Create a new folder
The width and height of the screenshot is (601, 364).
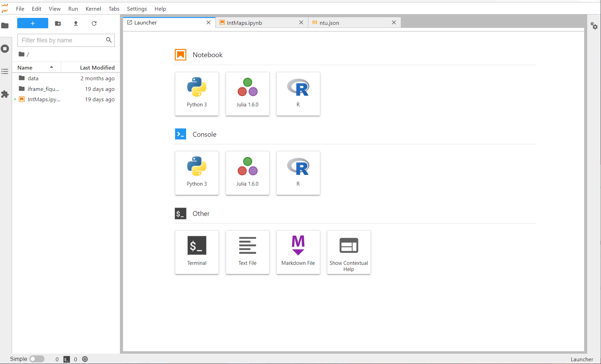tap(58, 23)
